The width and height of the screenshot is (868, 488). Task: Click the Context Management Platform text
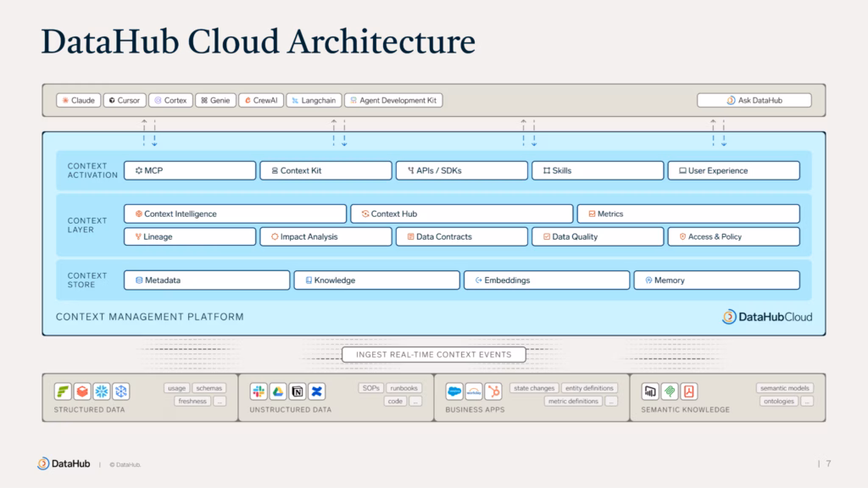(x=149, y=317)
